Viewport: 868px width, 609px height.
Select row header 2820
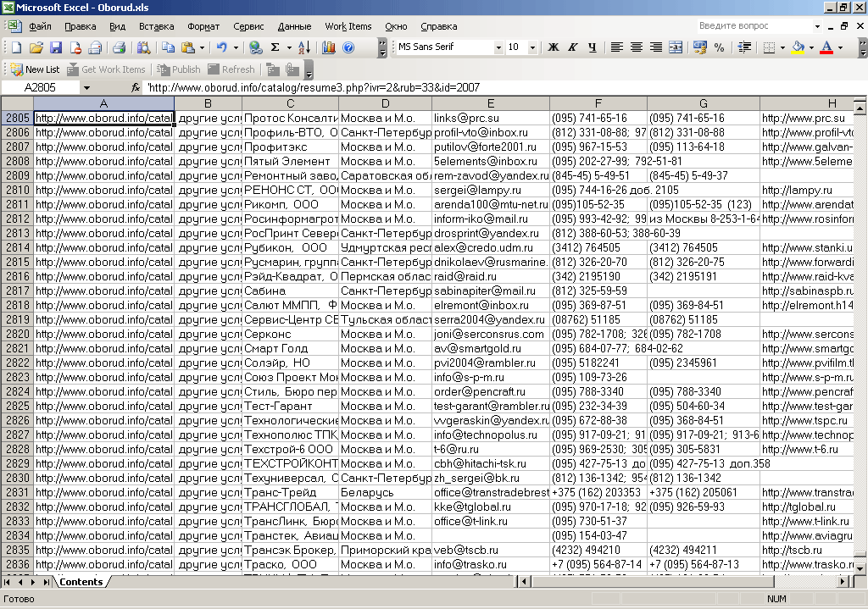pos(17,334)
